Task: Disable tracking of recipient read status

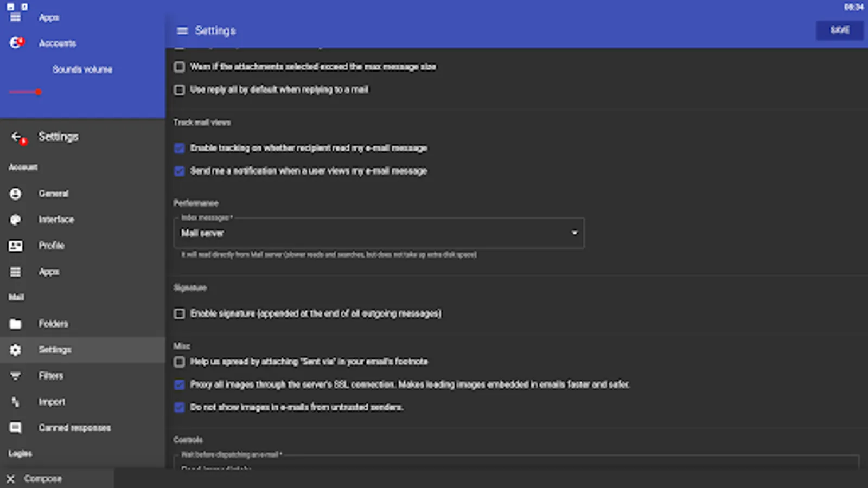Action: tap(179, 149)
